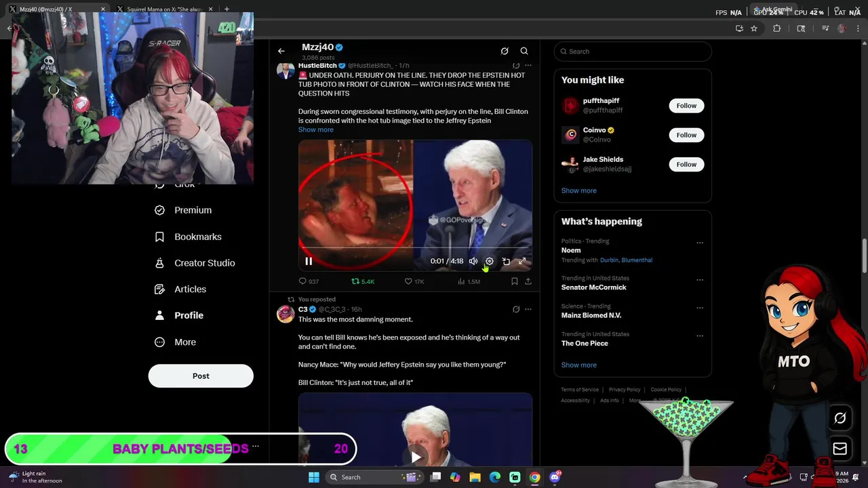Image resolution: width=868 pixels, height=488 pixels.
Task: Open File Explorer from taskbar
Action: pos(475,477)
